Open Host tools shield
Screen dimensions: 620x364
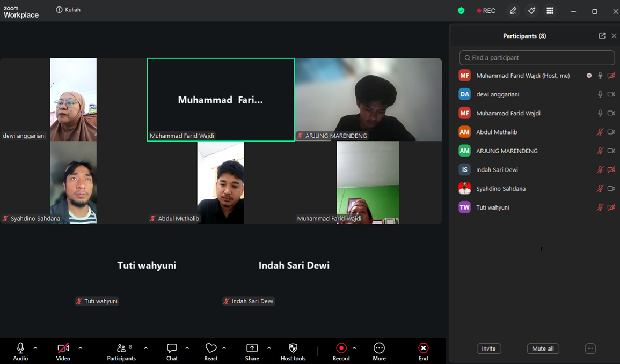coord(293,351)
